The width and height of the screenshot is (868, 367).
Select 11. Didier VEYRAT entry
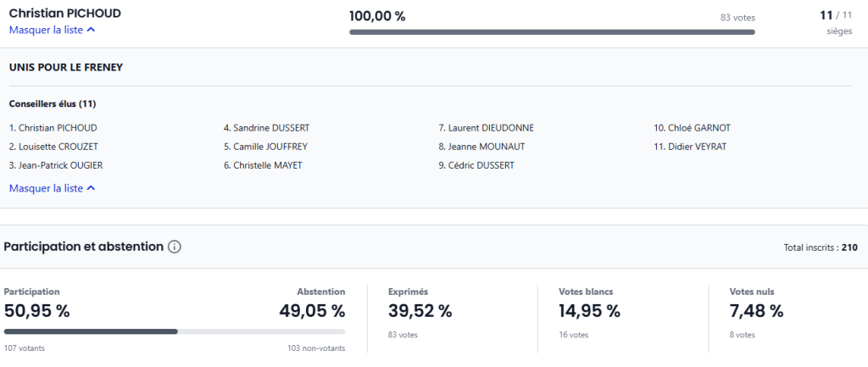click(x=689, y=147)
